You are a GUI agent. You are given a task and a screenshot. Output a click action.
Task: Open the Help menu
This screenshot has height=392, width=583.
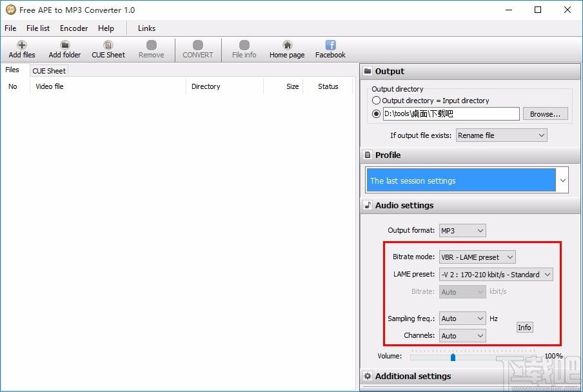coord(106,28)
